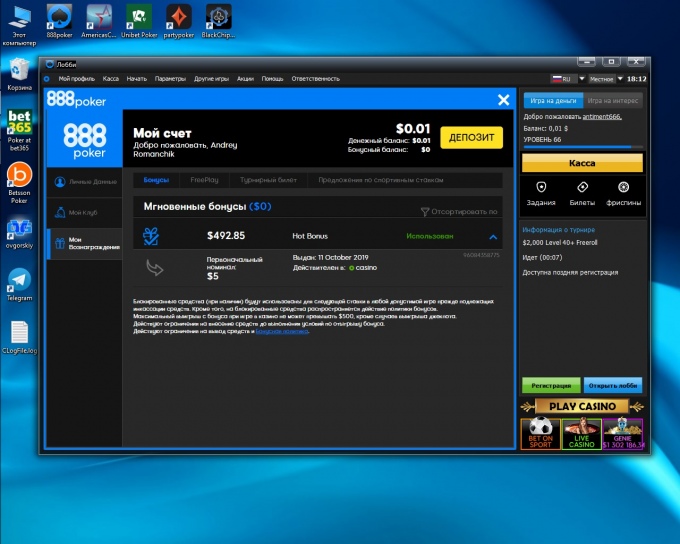
Task: Open Параметры menu
Action: click(170, 79)
